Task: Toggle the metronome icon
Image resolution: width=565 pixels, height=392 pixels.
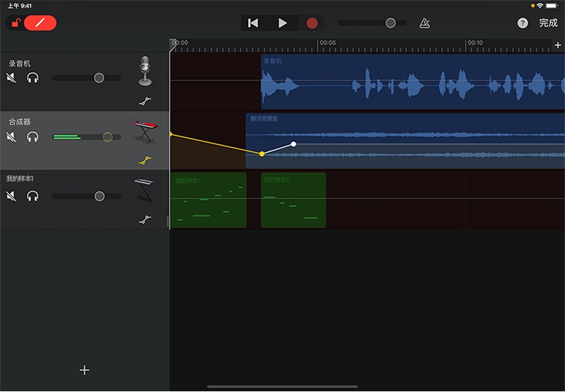Action: (424, 23)
